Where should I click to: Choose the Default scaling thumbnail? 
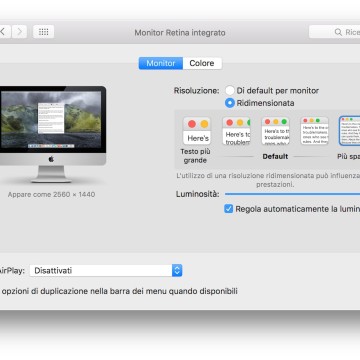tap(275, 131)
